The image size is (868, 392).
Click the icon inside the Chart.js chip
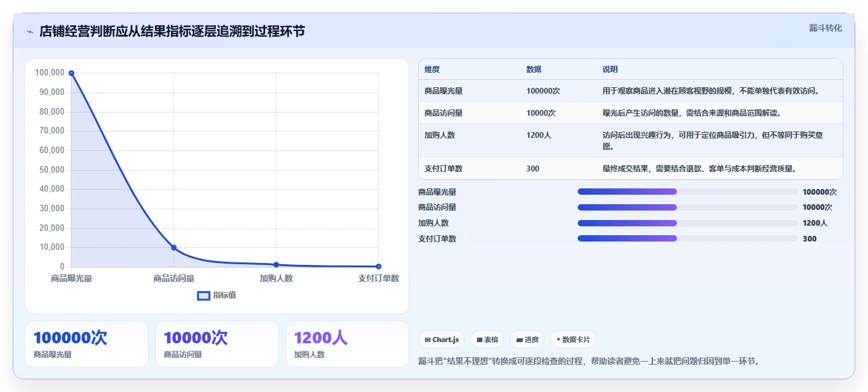click(x=428, y=340)
